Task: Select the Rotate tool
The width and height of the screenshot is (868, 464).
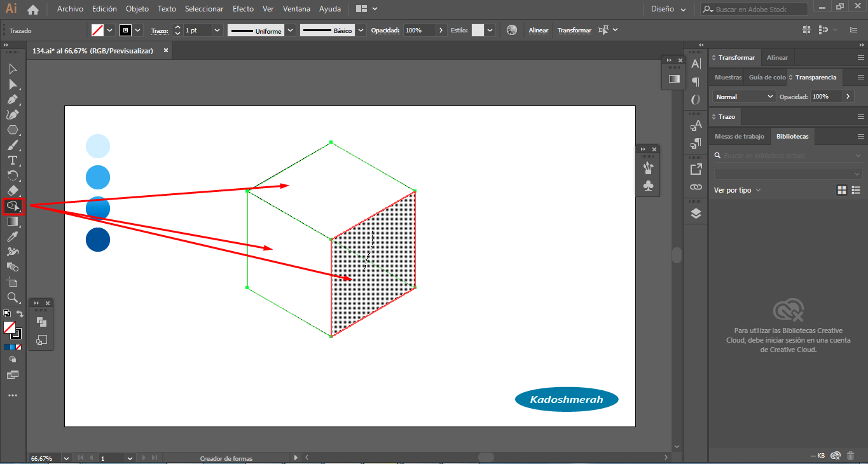Action: pos(13,175)
